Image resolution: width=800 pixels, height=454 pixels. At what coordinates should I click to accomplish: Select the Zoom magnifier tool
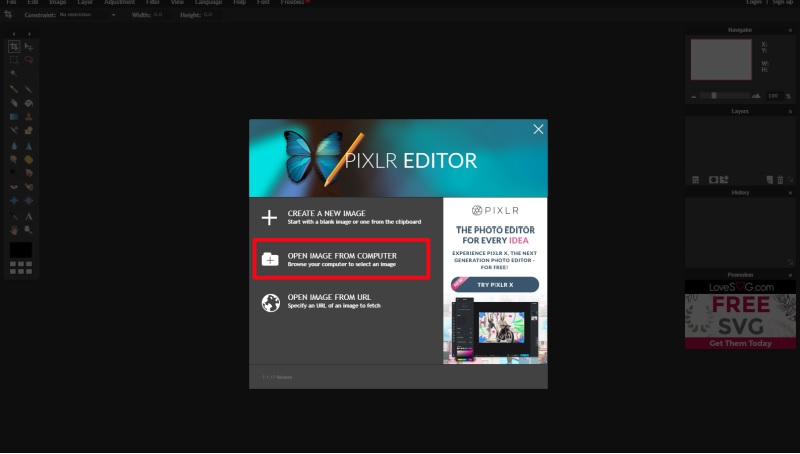point(29,231)
